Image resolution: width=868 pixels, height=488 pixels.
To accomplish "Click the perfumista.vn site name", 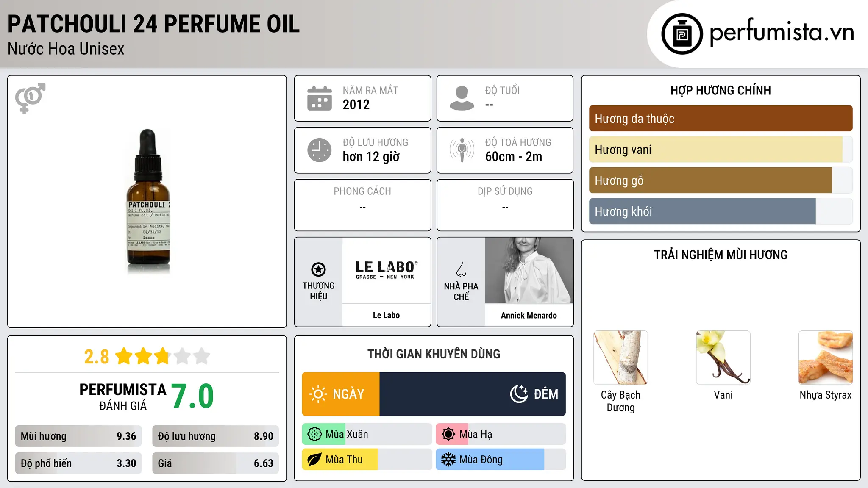I will tap(782, 32).
